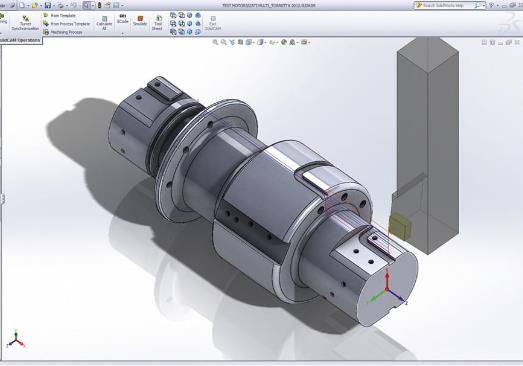Select the SolidCAM Operations tab
Image resolution: width=523 pixels, height=366 pixels.
21,40
